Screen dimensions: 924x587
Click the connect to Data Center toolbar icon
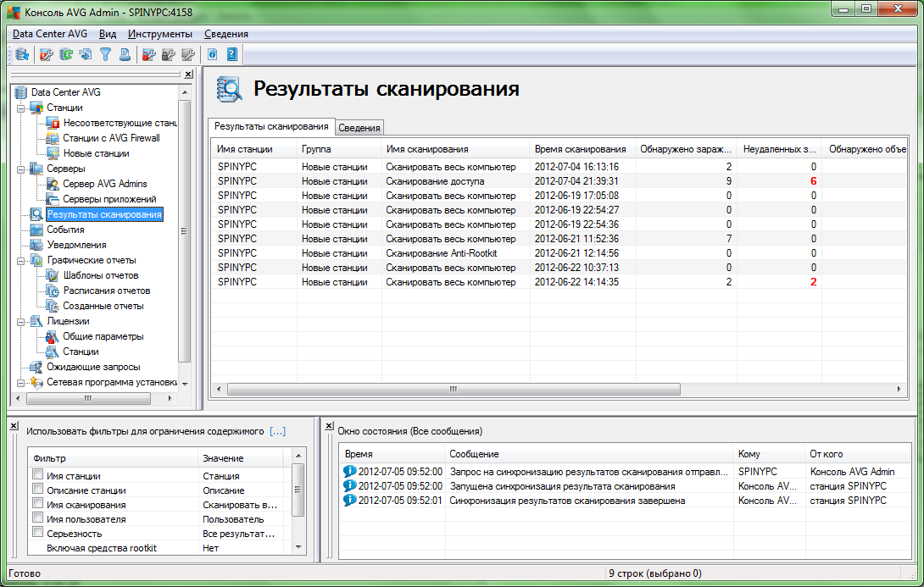pyautogui.click(x=22, y=55)
